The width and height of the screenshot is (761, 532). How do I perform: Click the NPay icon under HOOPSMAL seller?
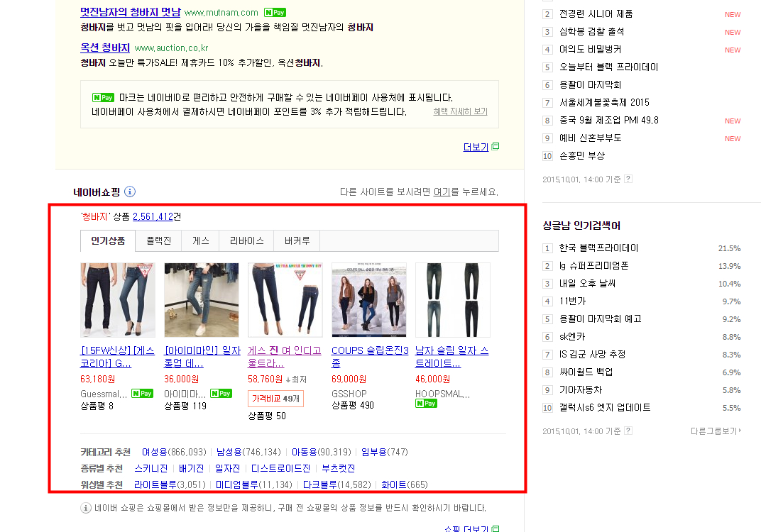426,404
